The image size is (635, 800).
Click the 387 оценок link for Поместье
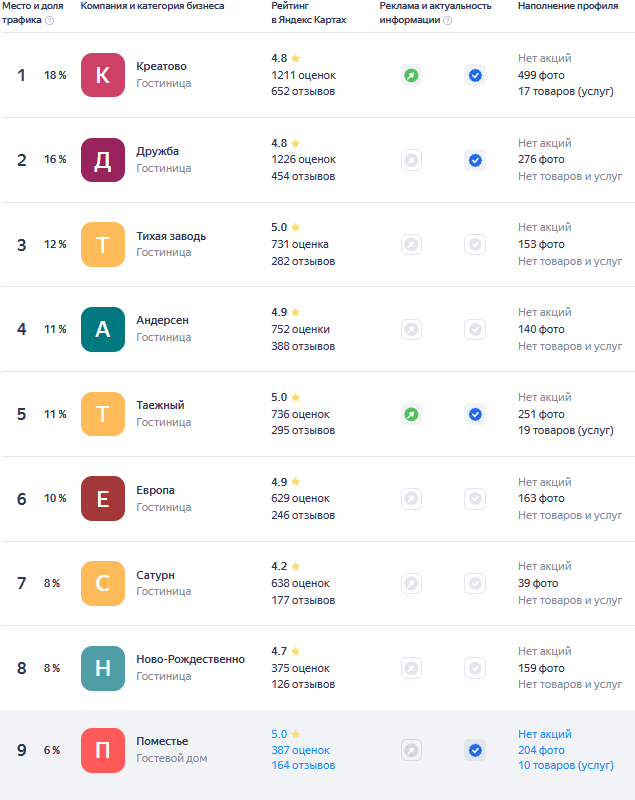pos(300,750)
